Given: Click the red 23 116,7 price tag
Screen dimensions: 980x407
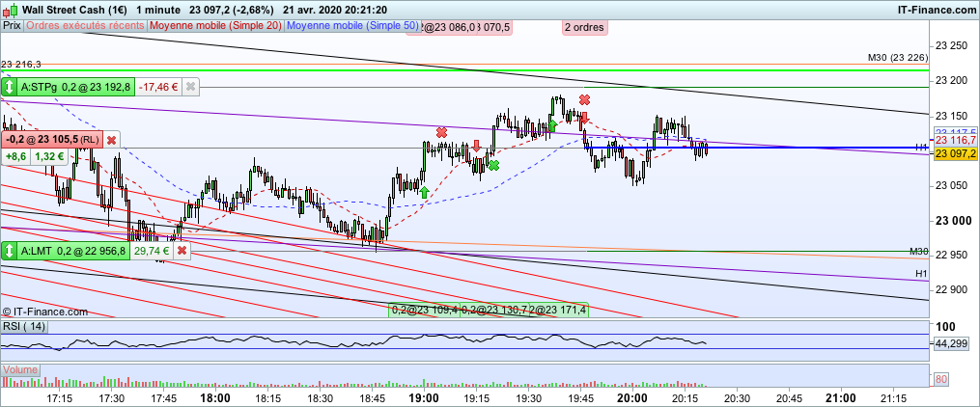Looking at the screenshot, I should pos(955,141).
